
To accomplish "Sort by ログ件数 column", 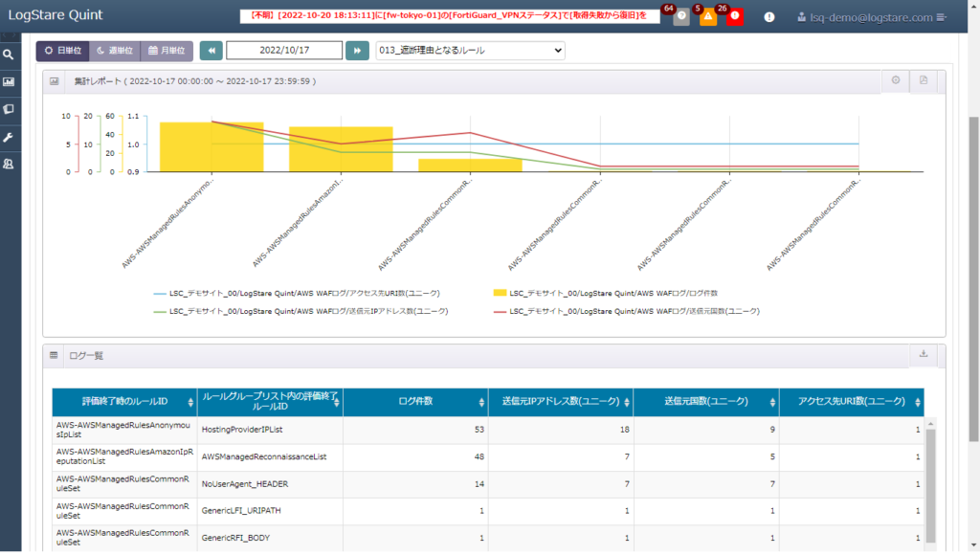I will [415, 402].
